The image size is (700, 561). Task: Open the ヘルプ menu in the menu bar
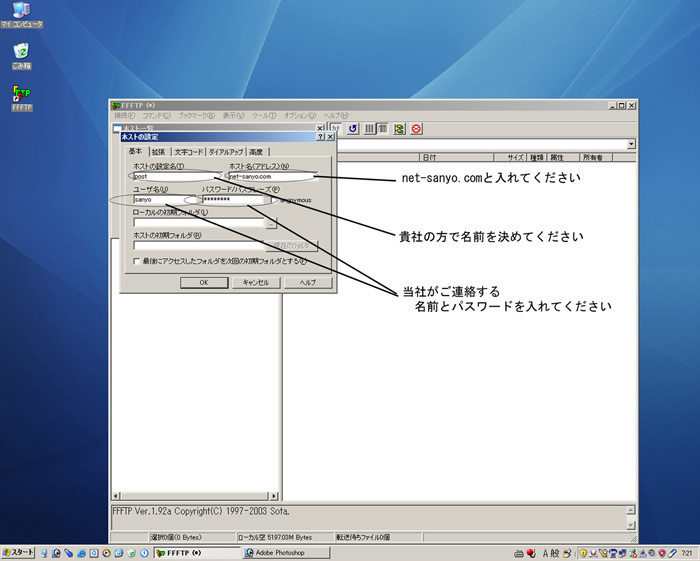(x=336, y=116)
